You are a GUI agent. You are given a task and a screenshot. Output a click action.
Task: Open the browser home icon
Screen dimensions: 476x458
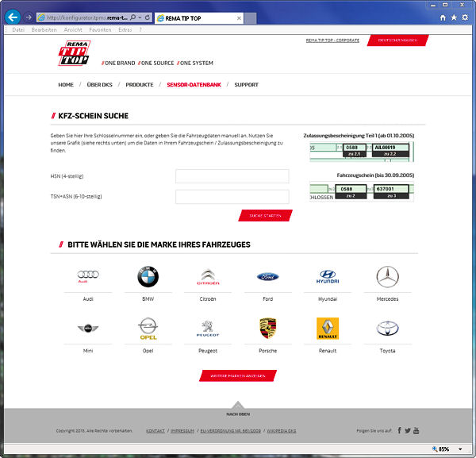click(x=443, y=17)
